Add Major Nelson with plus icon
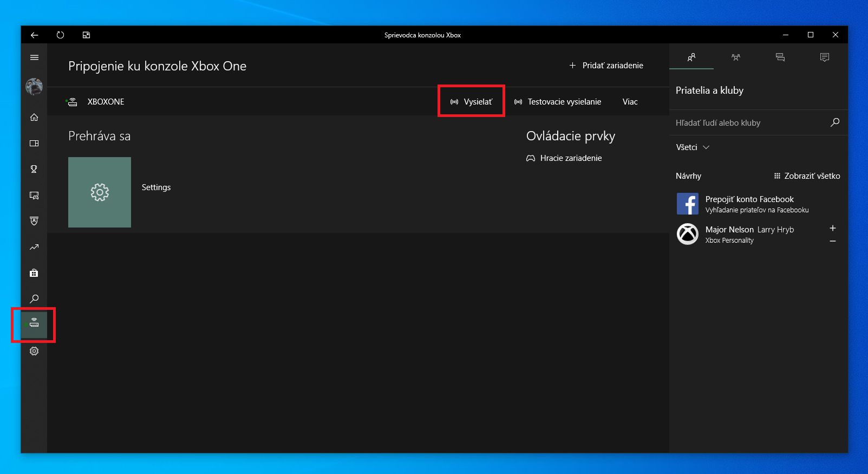Image resolution: width=868 pixels, height=474 pixels. click(833, 228)
